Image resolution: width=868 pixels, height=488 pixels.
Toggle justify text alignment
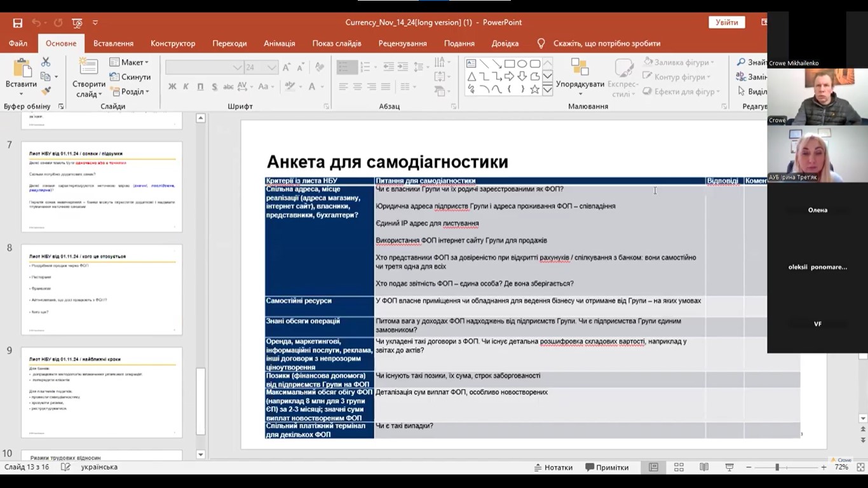pyautogui.click(x=385, y=86)
